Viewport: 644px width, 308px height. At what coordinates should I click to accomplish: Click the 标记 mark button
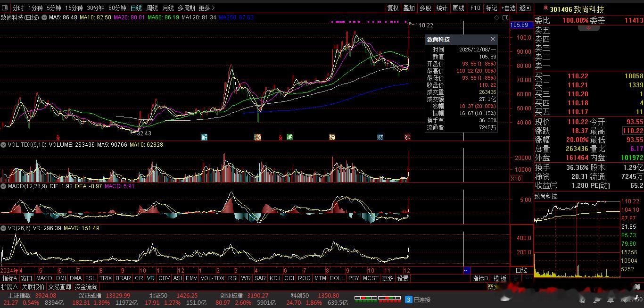(491, 8)
